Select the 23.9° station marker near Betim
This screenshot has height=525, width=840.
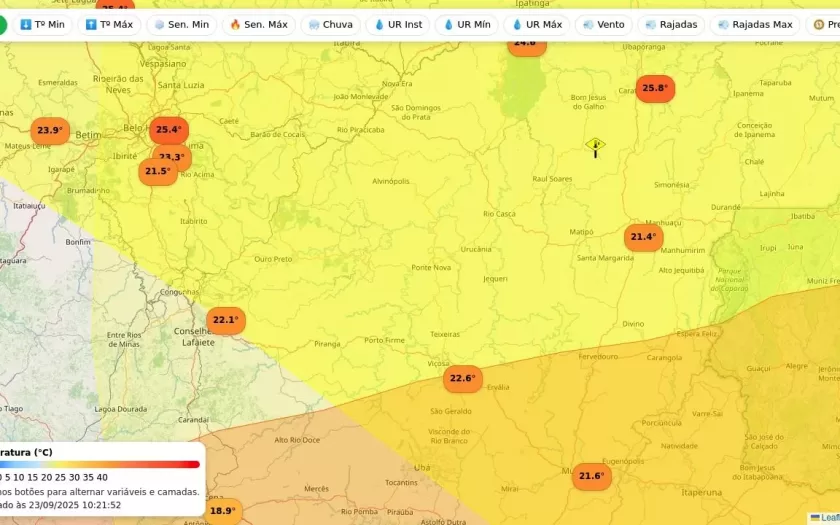click(x=49, y=131)
